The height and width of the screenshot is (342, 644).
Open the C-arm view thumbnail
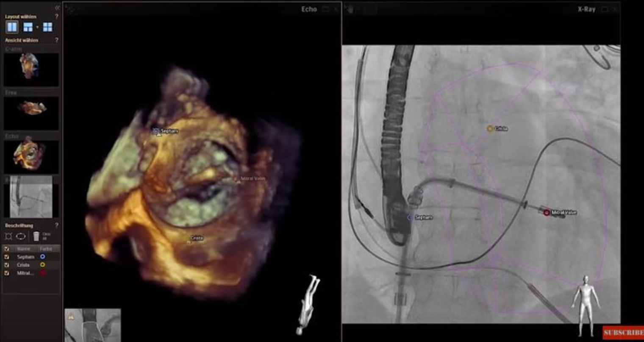(x=31, y=70)
